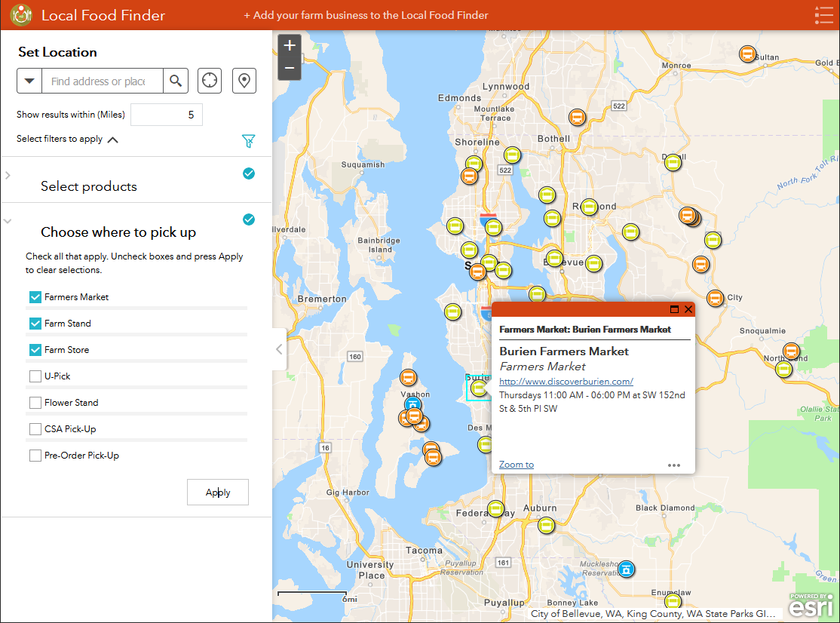Collapse the Choose where to pick up panel
Image resolution: width=840 pixels, height=623 pixels.
click(9, 219)
